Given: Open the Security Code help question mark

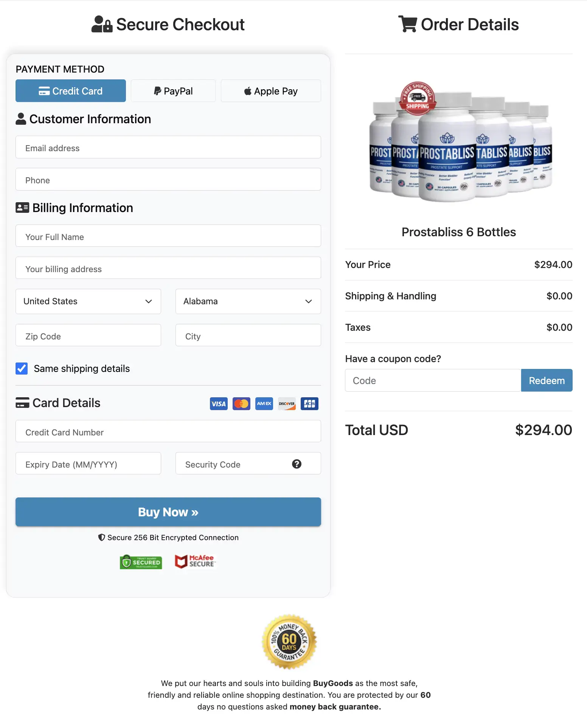Looking at the screenshot, I should (297, 464).
